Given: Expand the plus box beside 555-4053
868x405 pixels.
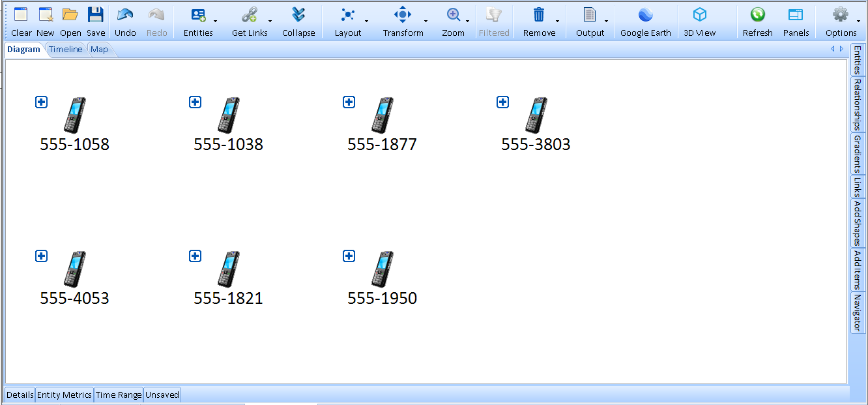Looking at the screenshot, I should coord(41,256).
